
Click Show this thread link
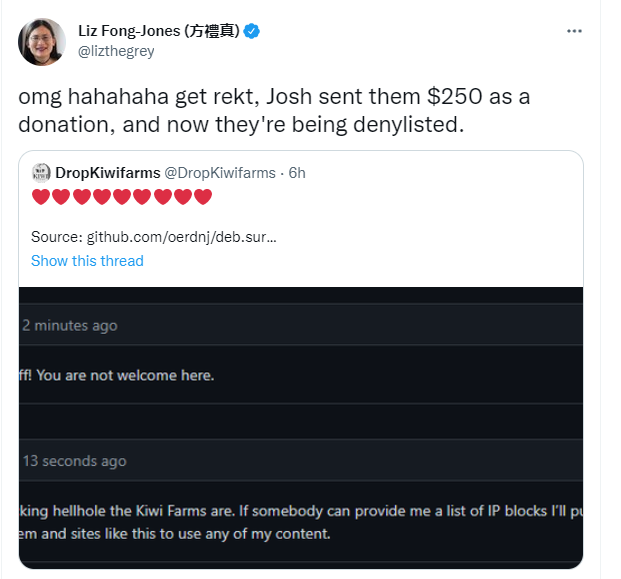[x=87, y=261]
